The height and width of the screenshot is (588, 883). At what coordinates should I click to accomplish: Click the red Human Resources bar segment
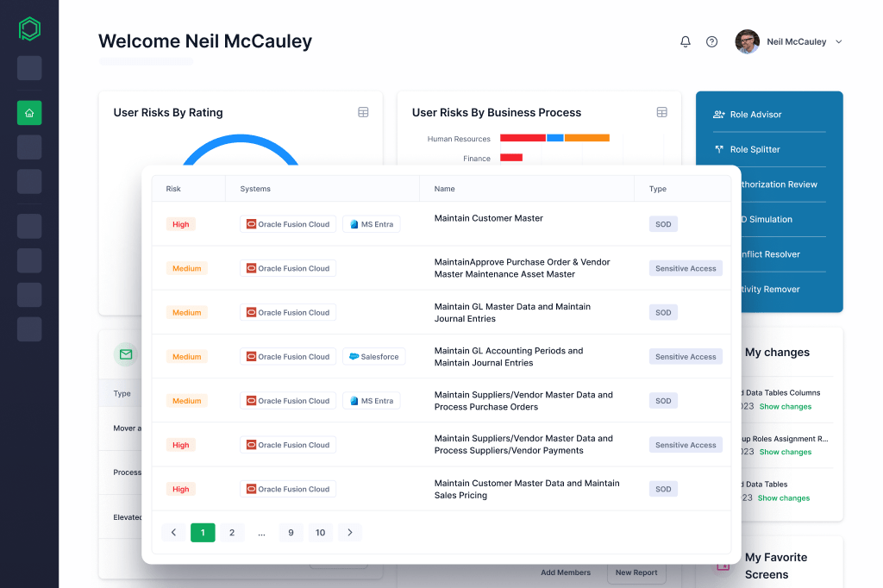pos(523,138)
